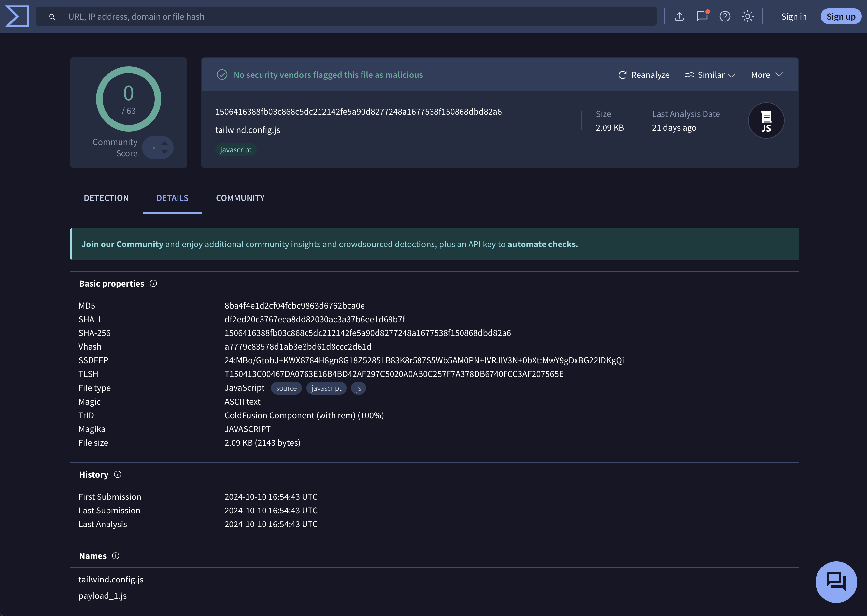Click the Join our Community link
The image size is (867, 616).
(122, 244)
